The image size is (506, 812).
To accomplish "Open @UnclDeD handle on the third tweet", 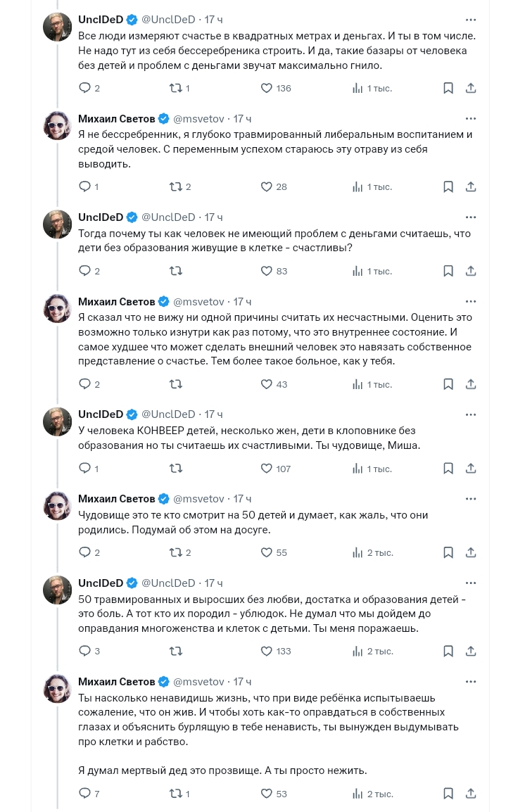I will click(168, 217).
